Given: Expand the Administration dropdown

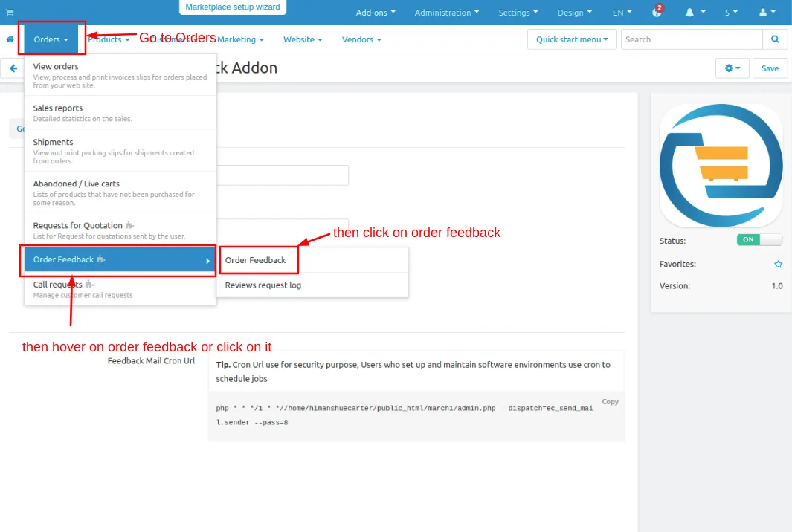Looking at the screenshot, I should click(x=446, y=13).
